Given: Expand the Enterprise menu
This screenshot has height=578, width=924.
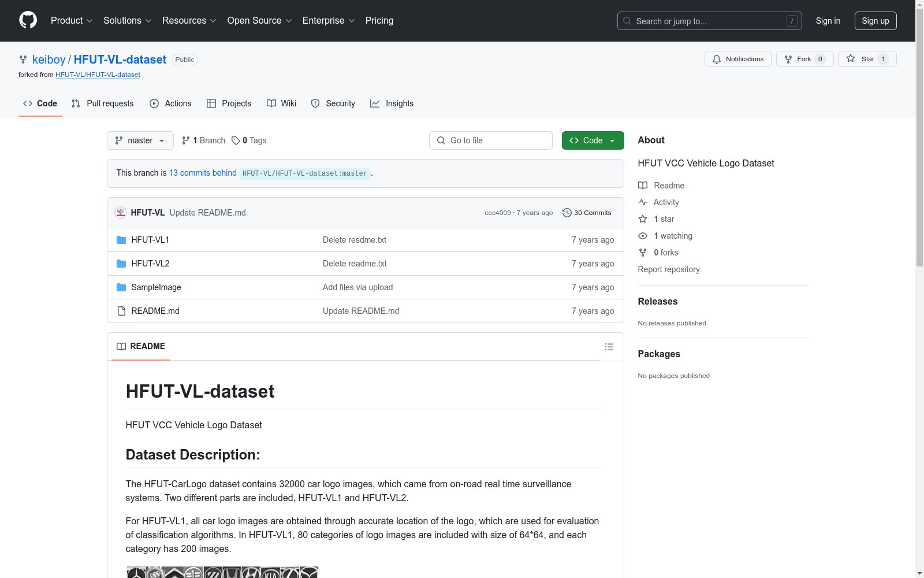Looking at the screenshot, I should tap(329, 21).
